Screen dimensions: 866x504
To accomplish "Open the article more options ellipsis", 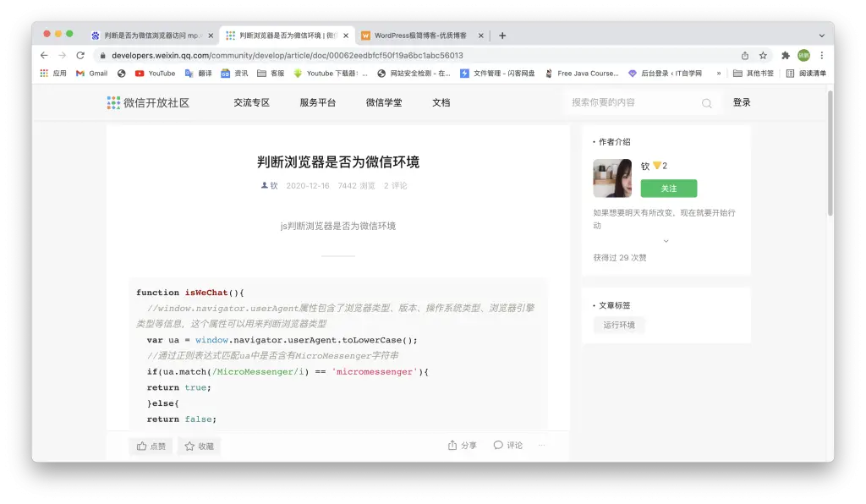I will (542, 445).
